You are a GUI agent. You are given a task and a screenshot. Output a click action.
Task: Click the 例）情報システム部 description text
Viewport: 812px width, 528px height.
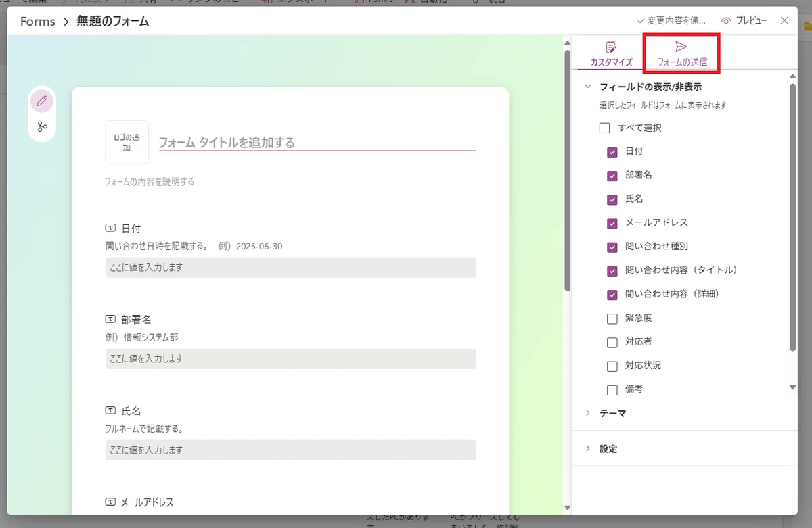(142, 337)
